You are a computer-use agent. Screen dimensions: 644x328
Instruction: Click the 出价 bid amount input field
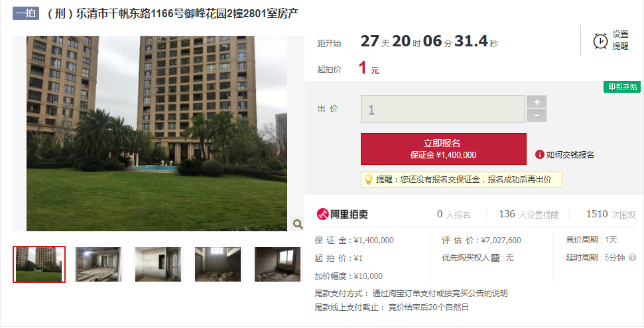pos(443,109)
